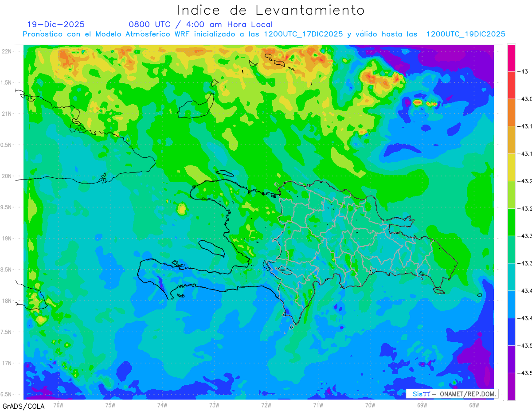Click the magenta-purple swatch at the legend bottom
This screenshot has width=532, height=411.
(511, 387)
